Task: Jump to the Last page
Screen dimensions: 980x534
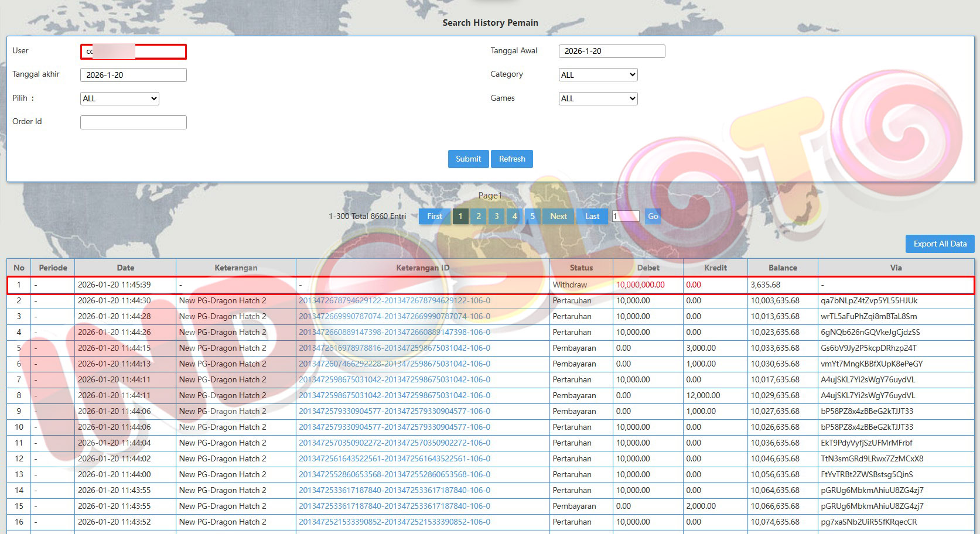Action: 592,216
